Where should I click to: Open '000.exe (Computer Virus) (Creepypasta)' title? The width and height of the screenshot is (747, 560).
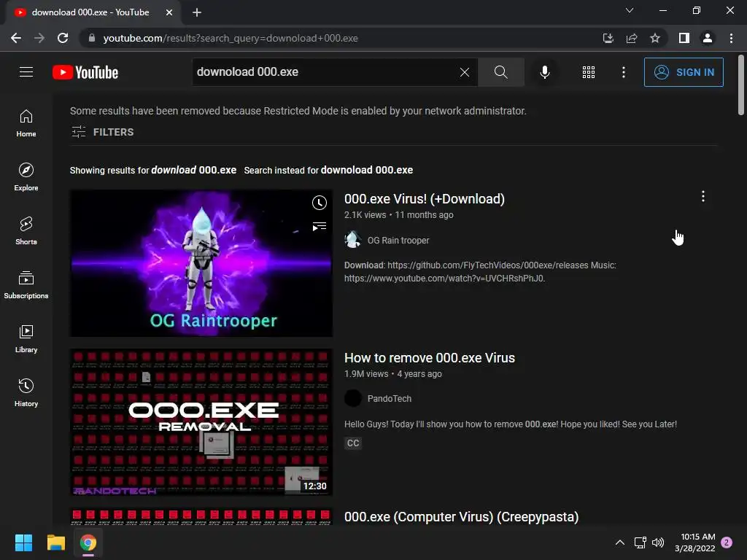461,517
